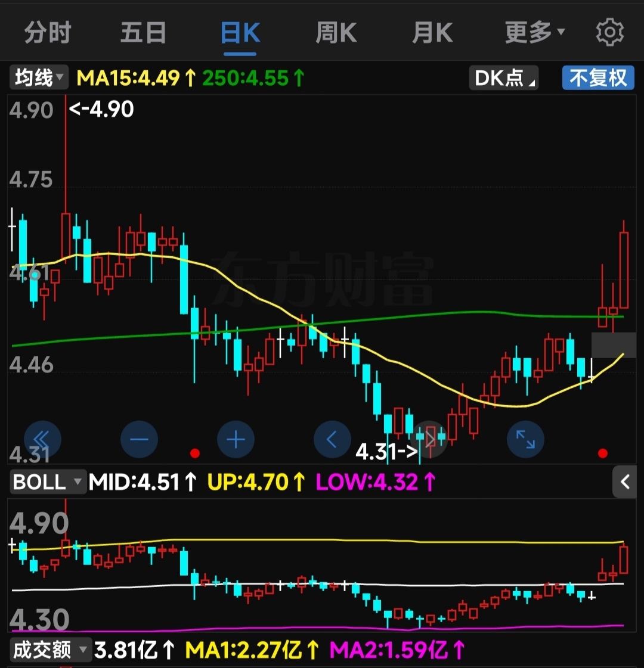Collapse side panel with left chevron button
Screen dimensions: 644x668
point(625,482)
